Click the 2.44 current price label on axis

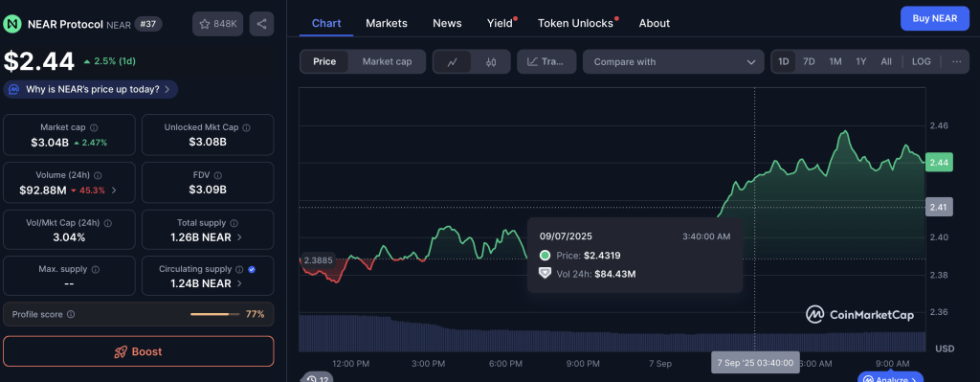939,163
